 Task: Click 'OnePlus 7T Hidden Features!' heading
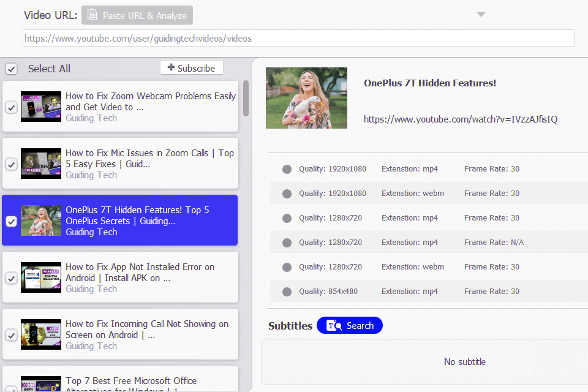(x=430, y=83)
